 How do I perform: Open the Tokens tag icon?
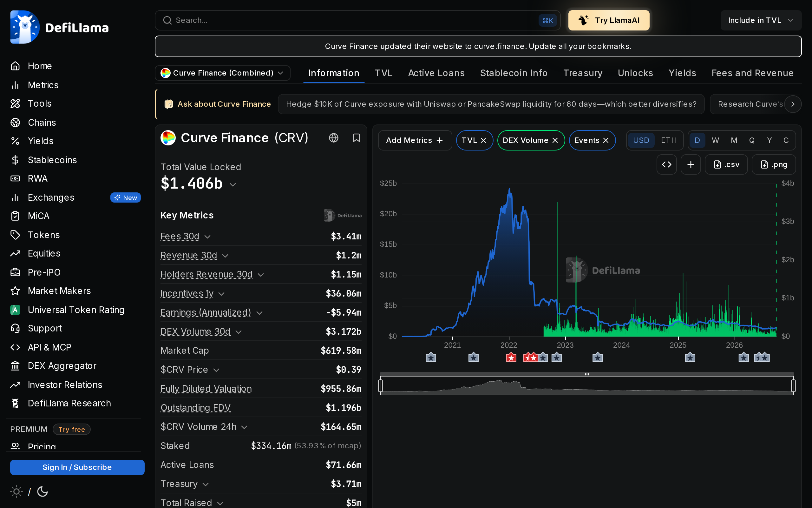(15, 235)
